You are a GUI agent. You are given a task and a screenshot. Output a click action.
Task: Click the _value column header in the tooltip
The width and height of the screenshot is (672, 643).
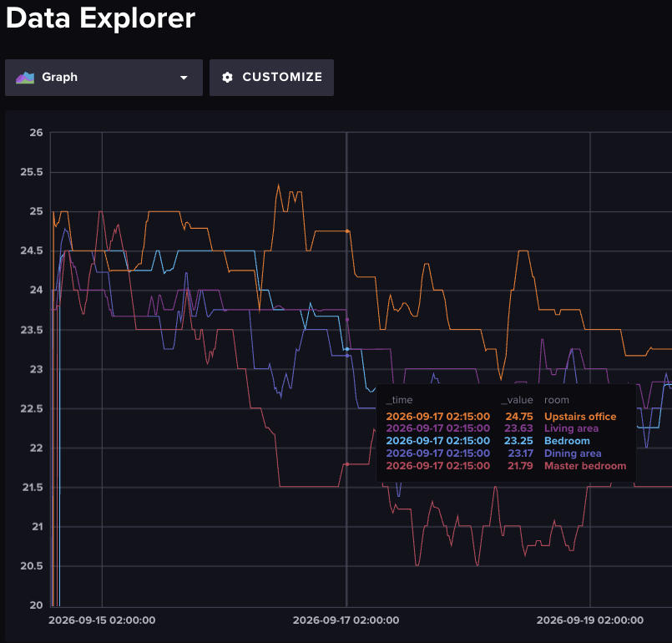517,400
